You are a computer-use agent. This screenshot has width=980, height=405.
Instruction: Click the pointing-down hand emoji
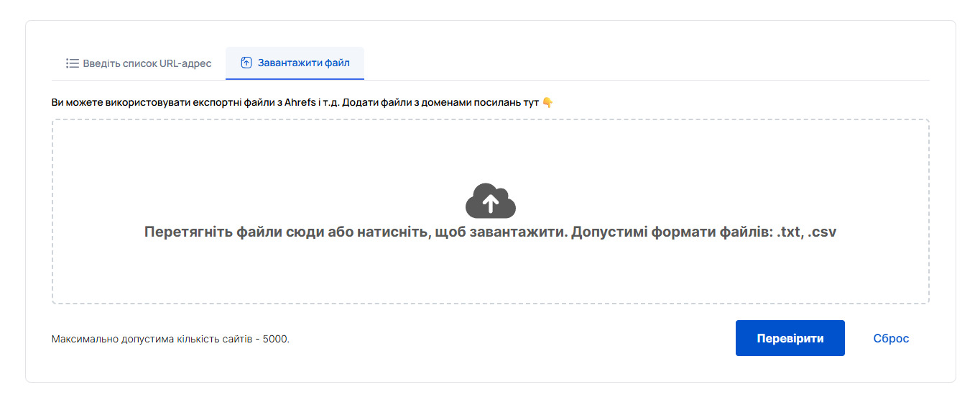(x=547, y=103)
